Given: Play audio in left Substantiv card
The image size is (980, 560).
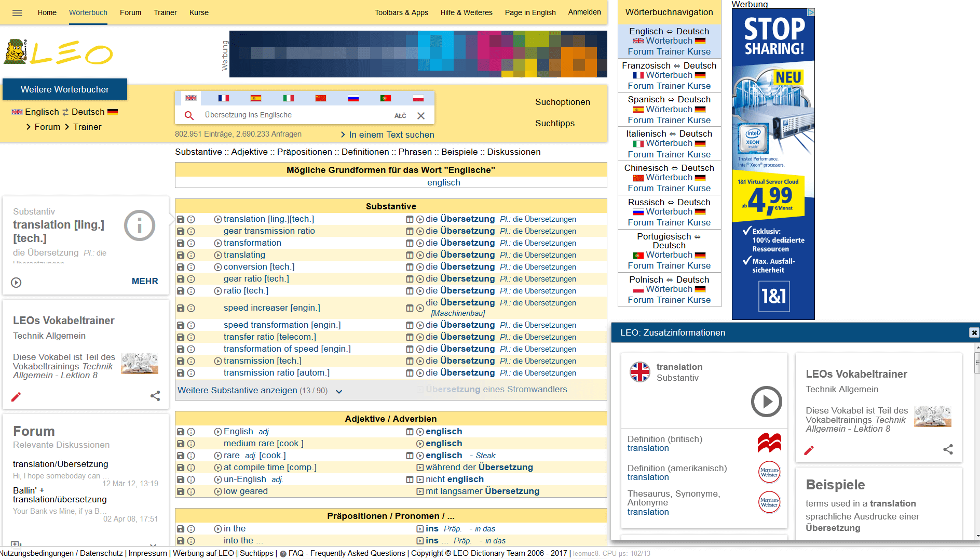Looking at the screenshot, I should pos(16,283).
